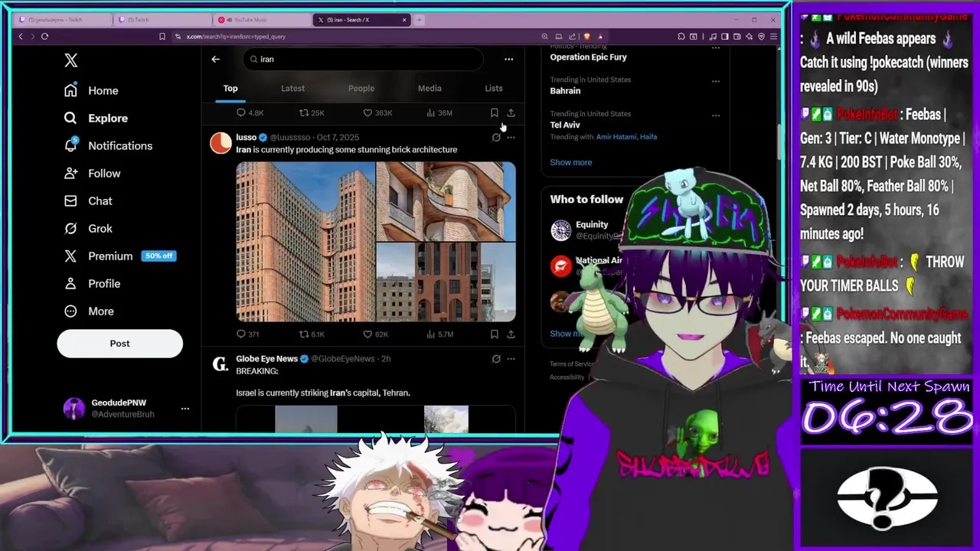This screenshot has height=551, width=980.
Task: Open three-dot menu on Globe Eye News post
Action: pyautogui.click(x=511, y=358)
